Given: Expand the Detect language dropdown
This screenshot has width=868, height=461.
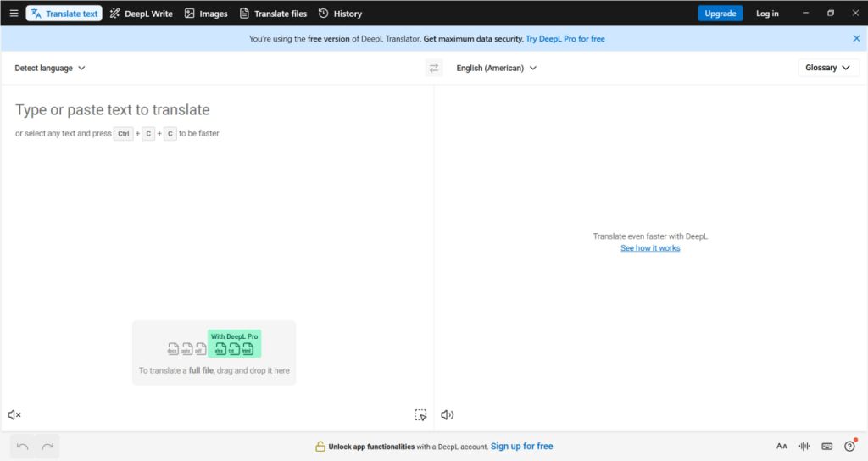Looking at the screenshot, I should point(50,69).
